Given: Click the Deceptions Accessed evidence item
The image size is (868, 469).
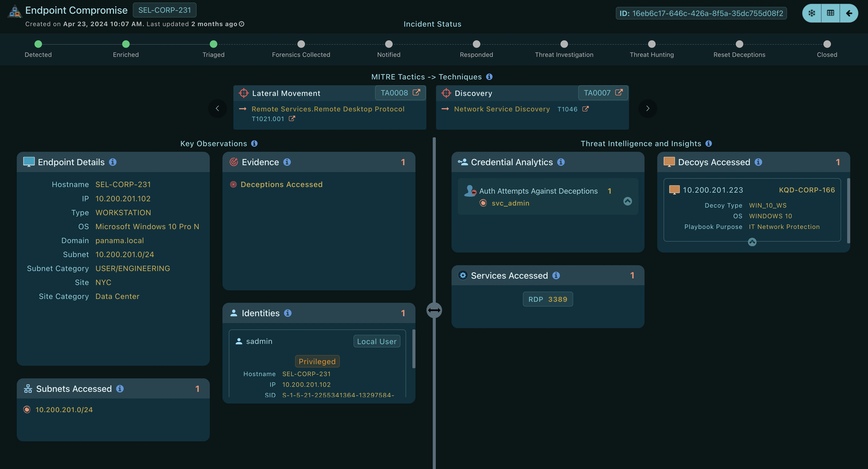Looking at the screenshot, I should tap(281, 185).
